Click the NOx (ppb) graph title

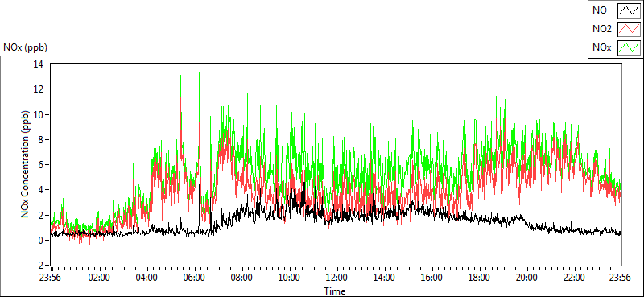coord(25,47)
